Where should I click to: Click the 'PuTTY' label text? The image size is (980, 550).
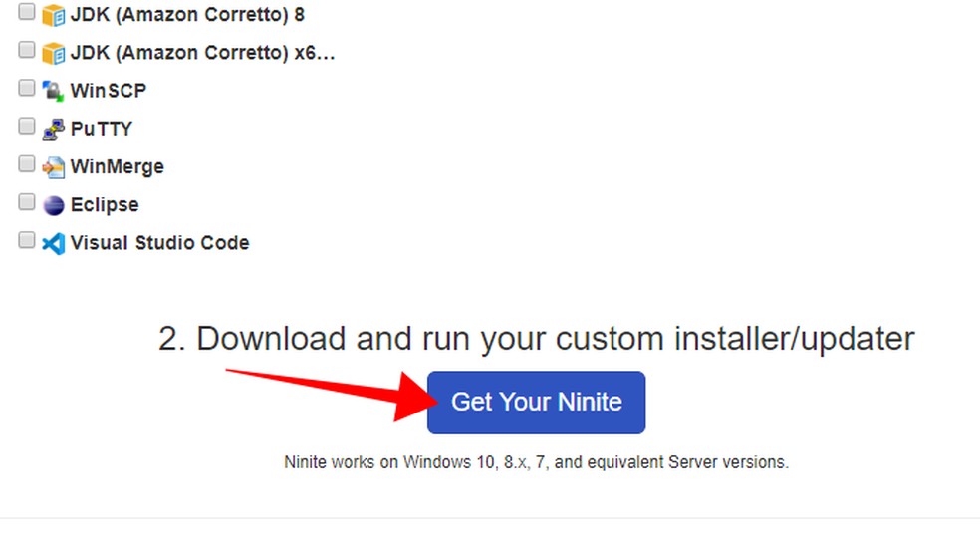[x=102, y=129]
